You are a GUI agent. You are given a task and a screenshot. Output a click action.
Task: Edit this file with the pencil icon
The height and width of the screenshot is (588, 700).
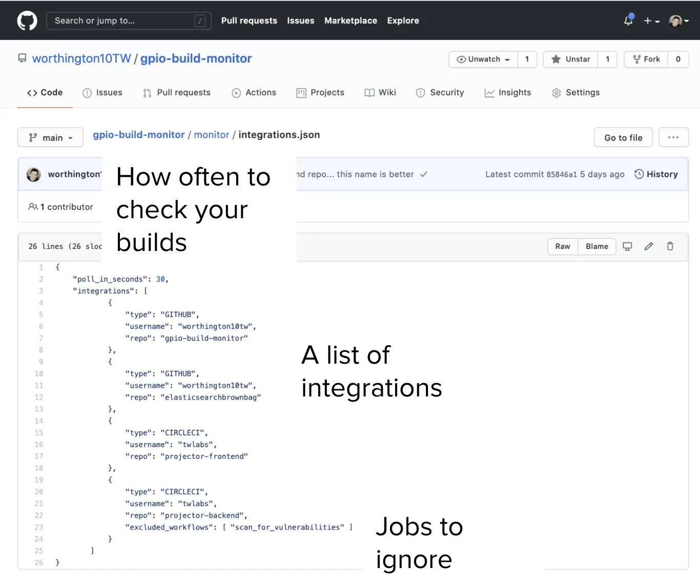(649, 246)
